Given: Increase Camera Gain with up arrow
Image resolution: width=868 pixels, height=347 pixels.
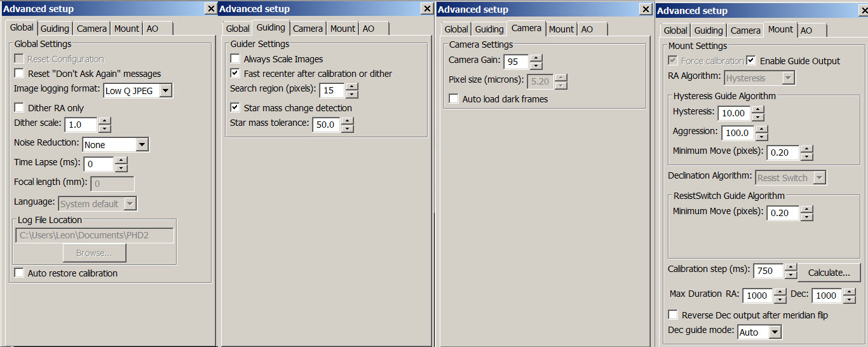Looking at the screenshot, I should coord(536,58).
